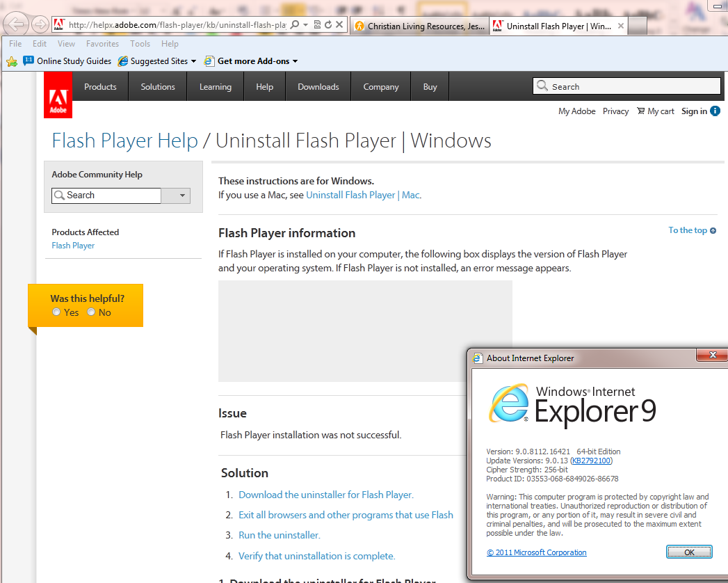Click the Get more Add-ons page icon

(209, 61)
